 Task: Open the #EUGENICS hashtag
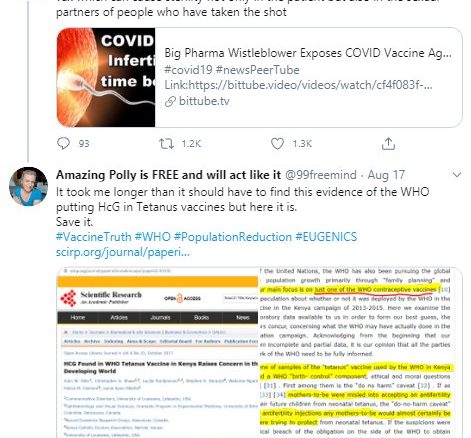[x=326, y=237]
